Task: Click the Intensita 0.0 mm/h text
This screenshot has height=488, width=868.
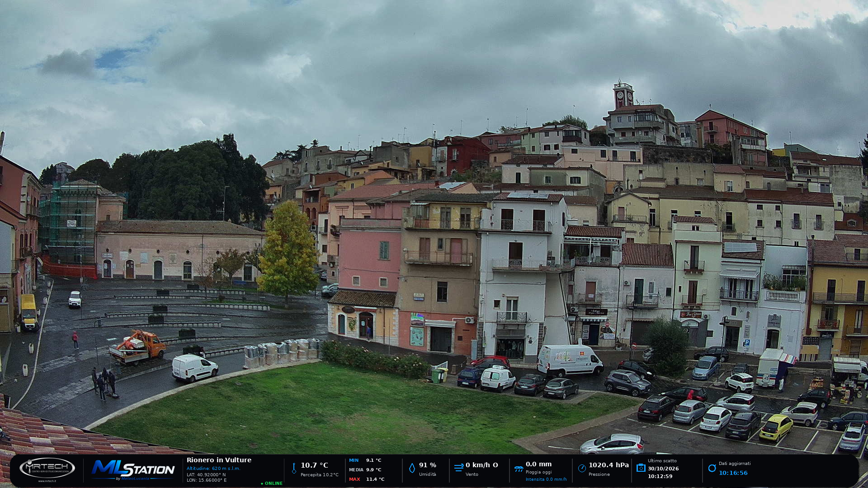Action: point(546,479)
